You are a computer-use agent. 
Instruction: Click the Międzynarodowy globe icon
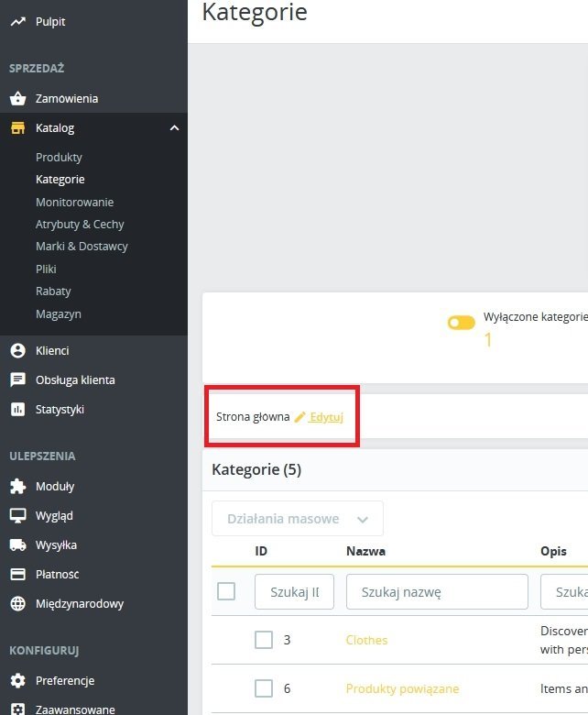click(17, 603)
